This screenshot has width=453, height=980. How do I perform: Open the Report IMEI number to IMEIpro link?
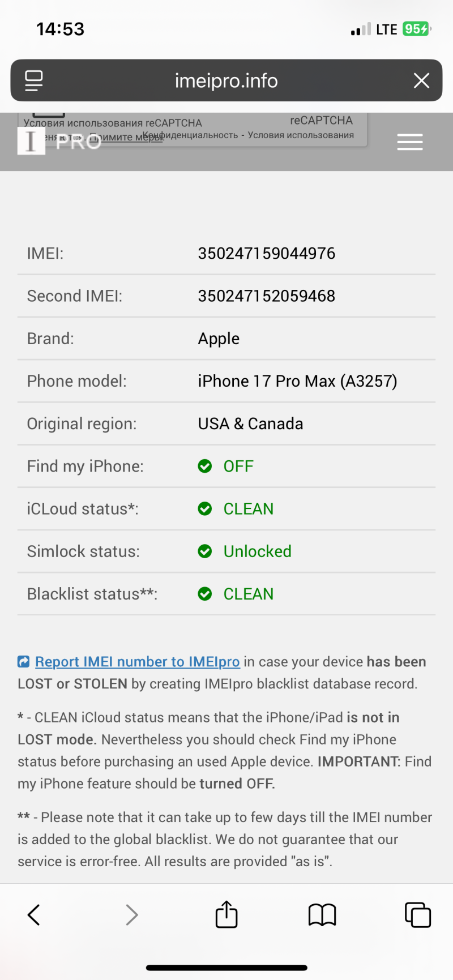[138, 661]
